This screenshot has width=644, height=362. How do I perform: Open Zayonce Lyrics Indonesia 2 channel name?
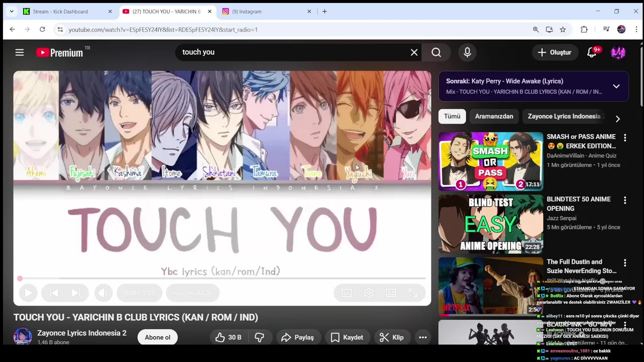click(x=82, y=333)
